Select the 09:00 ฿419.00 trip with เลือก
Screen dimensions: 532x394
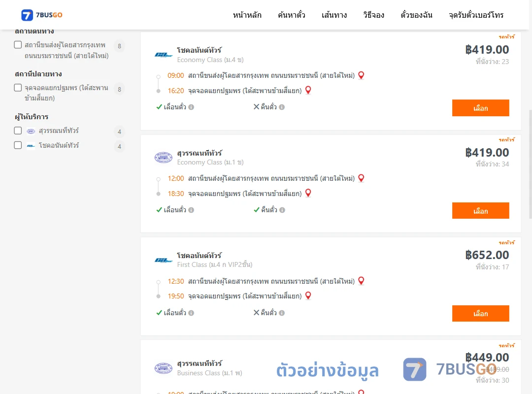[x=480, y=108]
